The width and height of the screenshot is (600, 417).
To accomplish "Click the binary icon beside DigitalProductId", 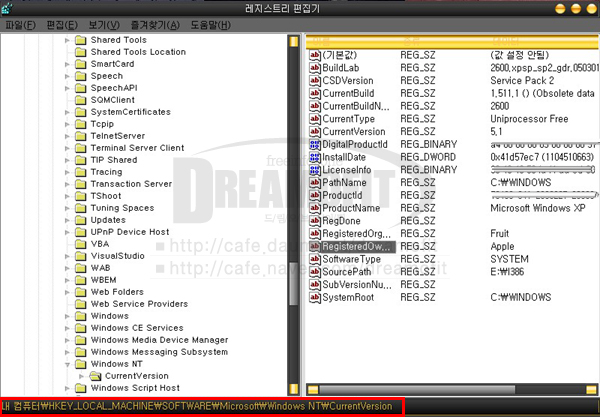I will (x=315, y=145).
